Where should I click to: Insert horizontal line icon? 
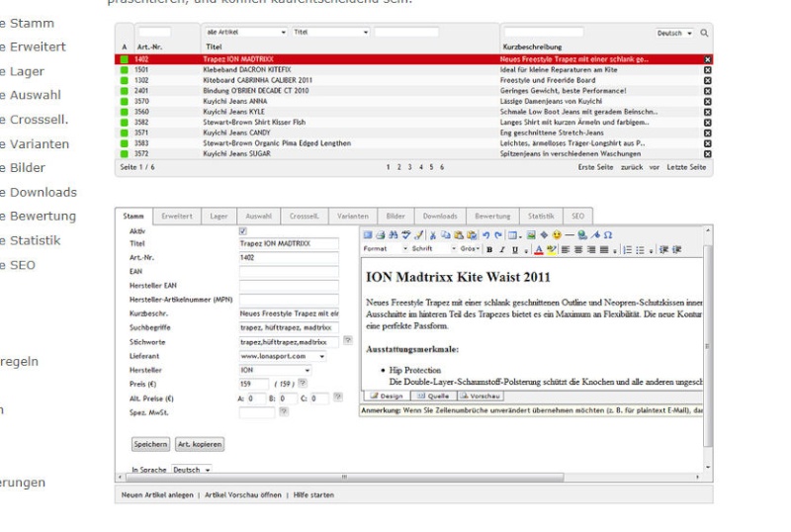[x=570, y=234]
